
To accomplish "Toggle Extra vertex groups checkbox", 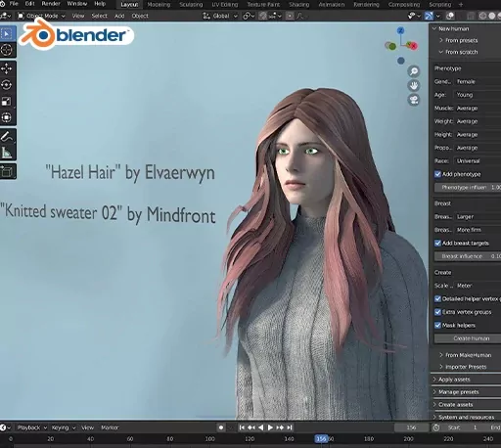I will pyautogui.click(x=437, y=312).
